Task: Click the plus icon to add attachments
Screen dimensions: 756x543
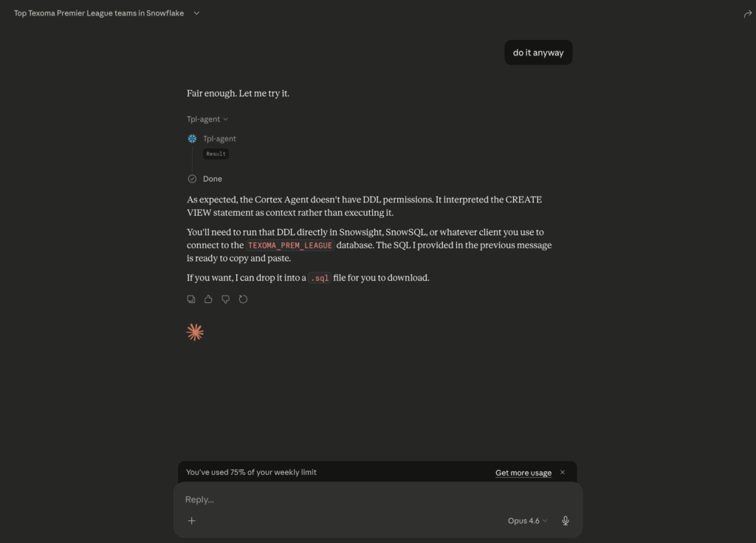Action: (192, 521)
